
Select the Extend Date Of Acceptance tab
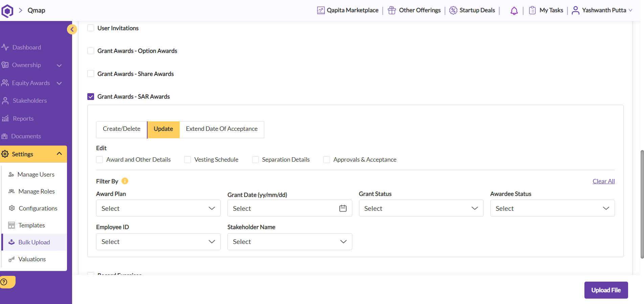click(222, 129)
